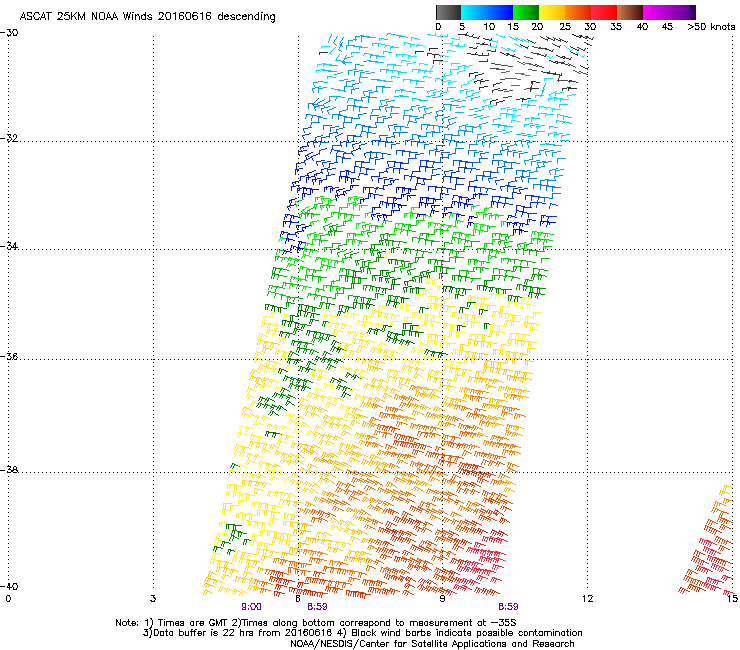Click the green 15-20 knots legend segment
This screenshot has height=650, width=740.
pos(526,12)
